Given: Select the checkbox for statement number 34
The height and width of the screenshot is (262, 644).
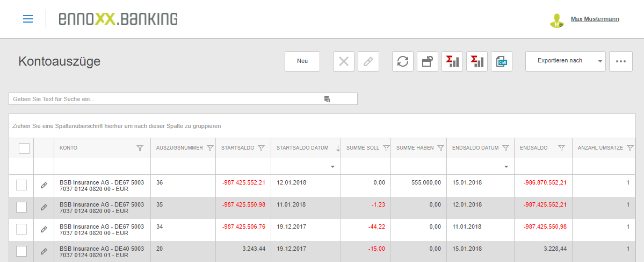Looking at the screenshot, I should coord(21,229).
